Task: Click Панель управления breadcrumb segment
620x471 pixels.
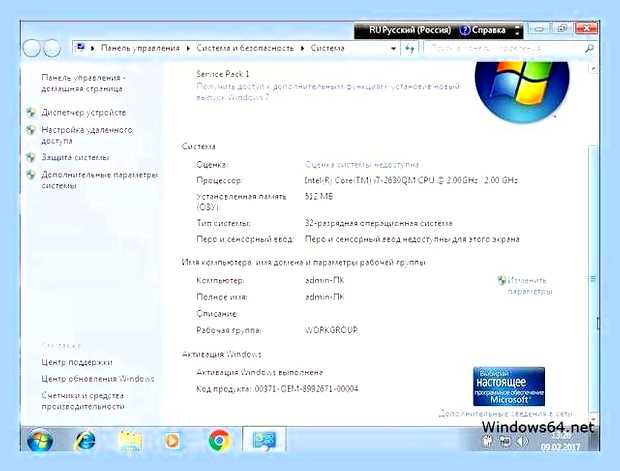Action: tap(140, 48)
